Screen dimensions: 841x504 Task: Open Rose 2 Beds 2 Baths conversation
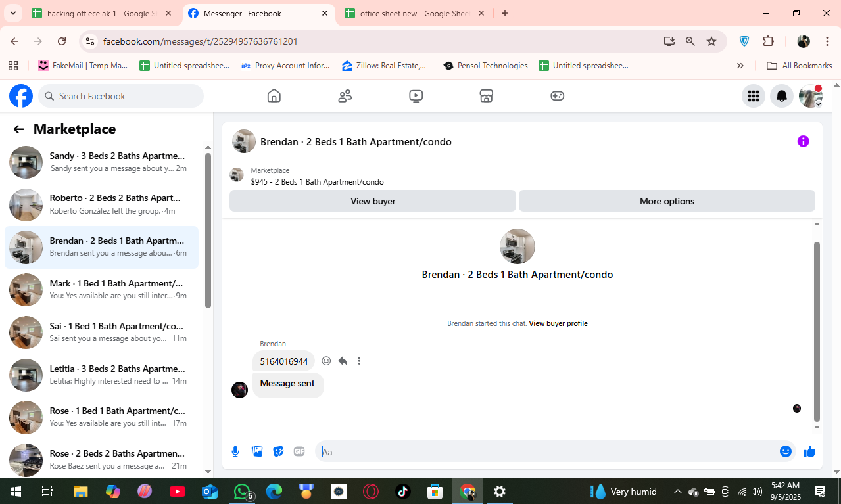pyautogui.click(x=102, y=460)
